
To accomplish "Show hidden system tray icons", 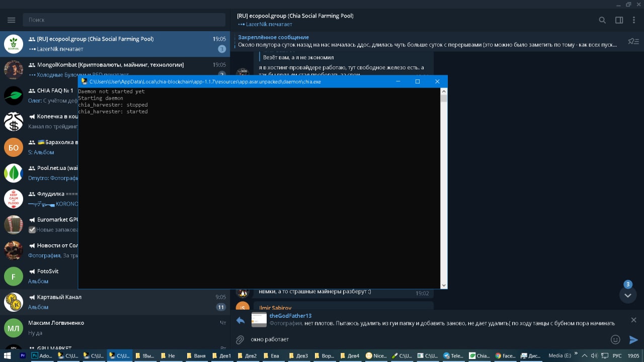I will [x=585, y=355].
